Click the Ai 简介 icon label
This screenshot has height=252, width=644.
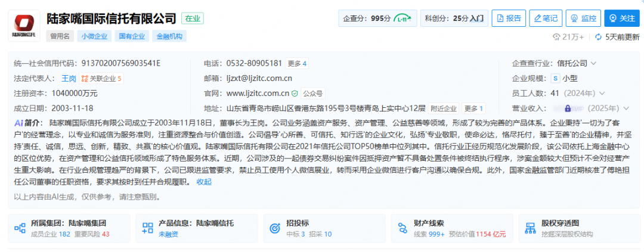coord(27,122)
